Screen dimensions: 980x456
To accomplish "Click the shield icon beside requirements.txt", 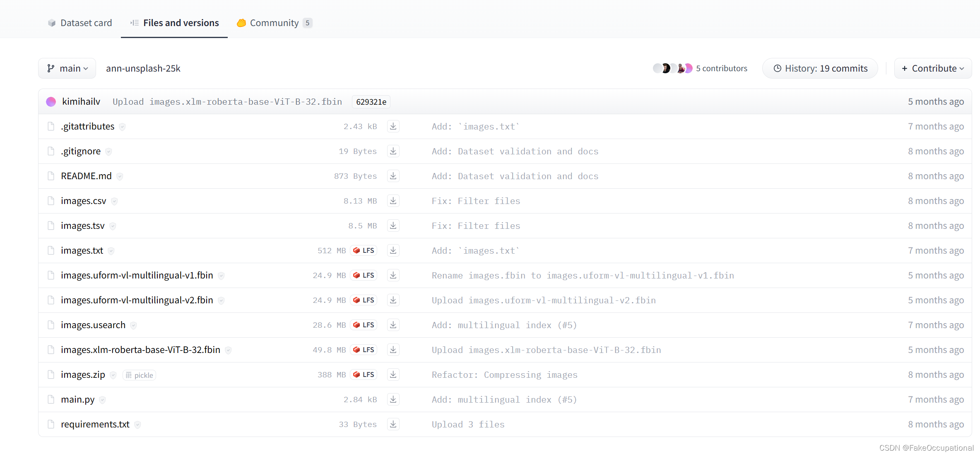I will point(137,425).
